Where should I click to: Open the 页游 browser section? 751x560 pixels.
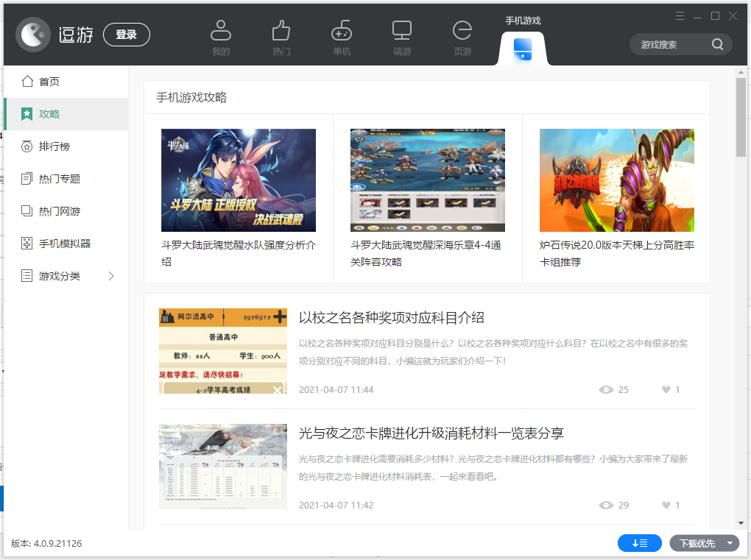[x=462, y=38]
